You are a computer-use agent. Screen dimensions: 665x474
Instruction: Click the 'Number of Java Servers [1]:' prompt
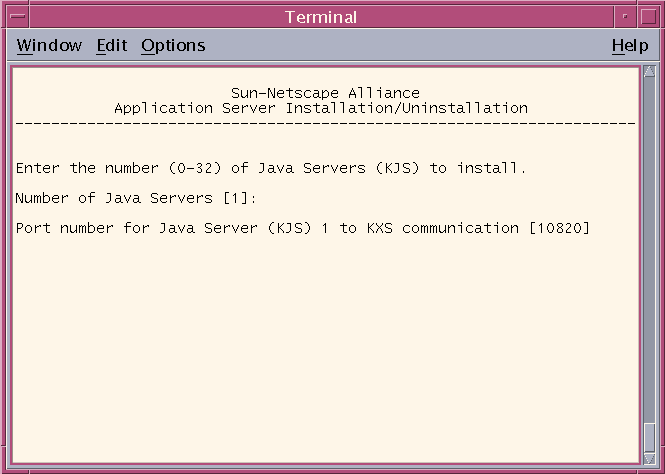click(x=136, y=198)
